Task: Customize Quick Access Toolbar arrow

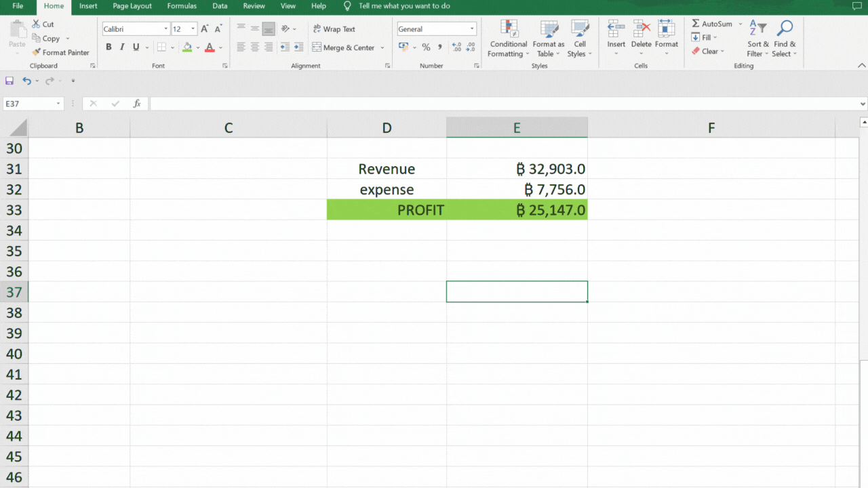Action: (x=73, y=81)
